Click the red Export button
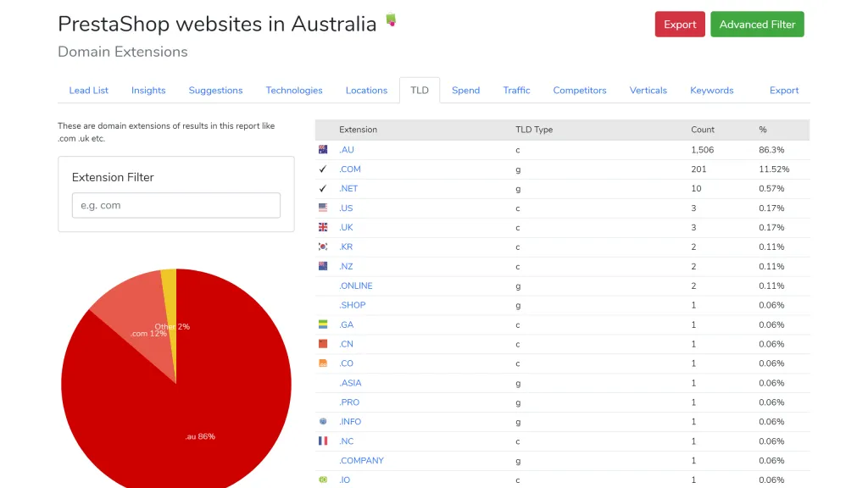The image size is (868, 488). coord(680,25)
